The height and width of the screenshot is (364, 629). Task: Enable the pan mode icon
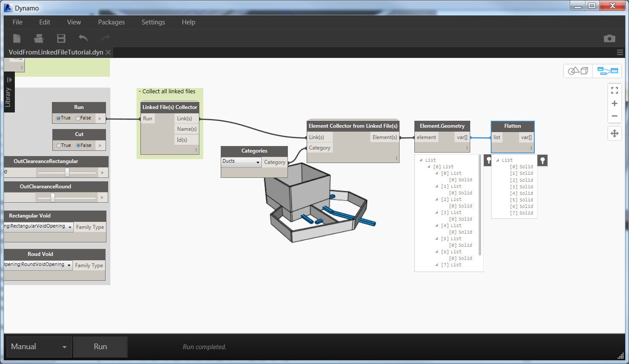[615, 134]
